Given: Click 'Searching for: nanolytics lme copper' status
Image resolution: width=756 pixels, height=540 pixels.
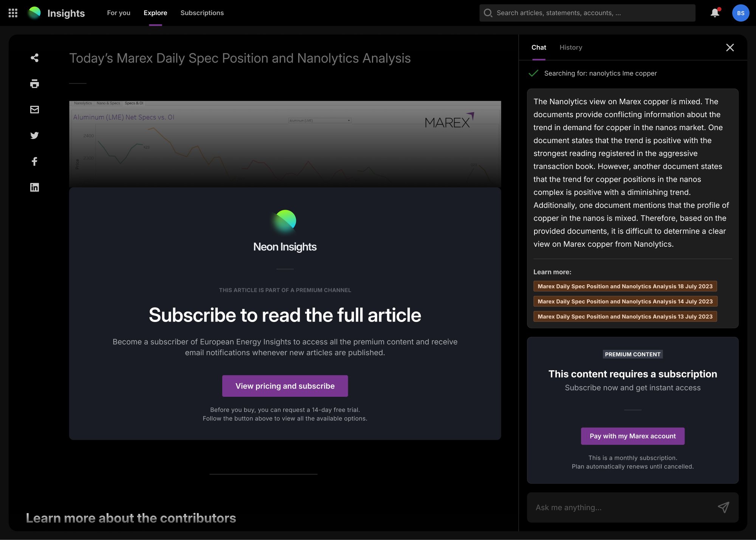Looking at the screenshot, I should point(600,73).
